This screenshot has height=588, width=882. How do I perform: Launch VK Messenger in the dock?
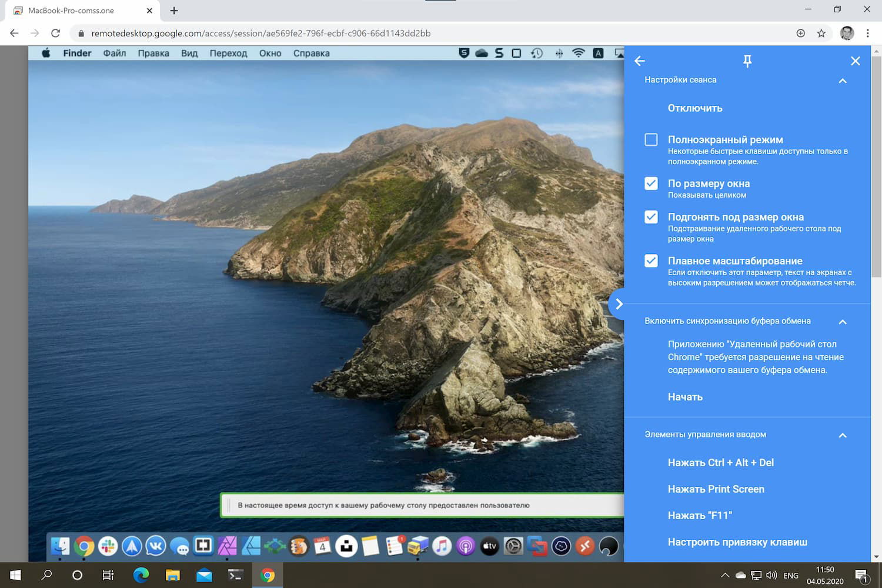point(155,546)
